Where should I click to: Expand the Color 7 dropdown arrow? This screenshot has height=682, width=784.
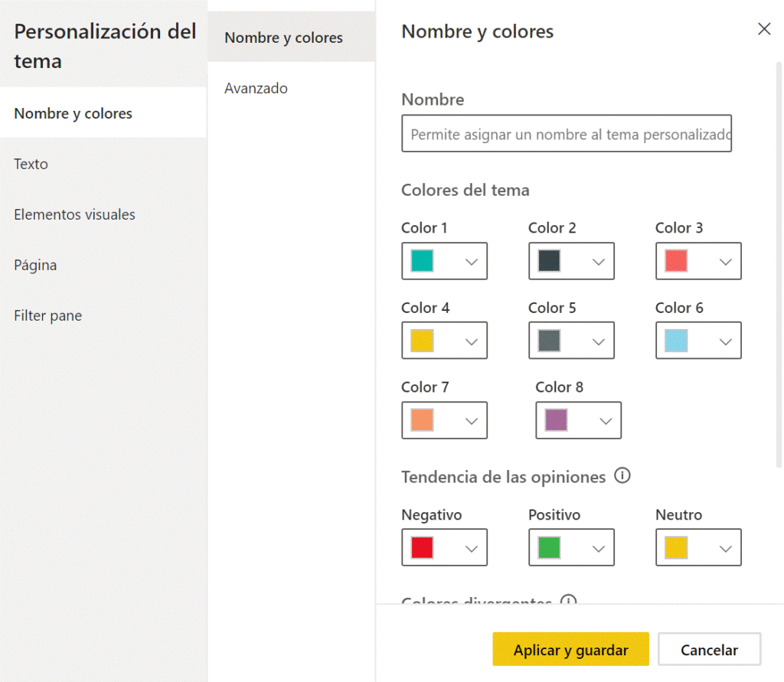[472, 421]
